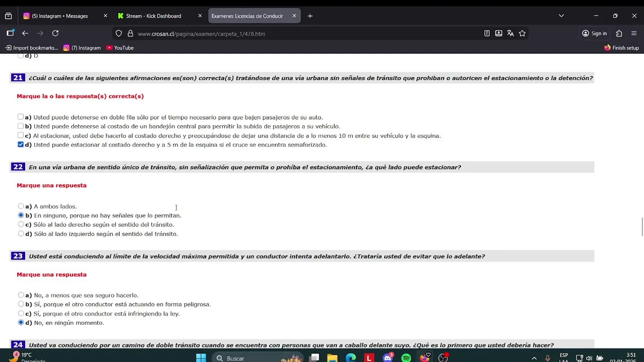The width and height of the screenshot is (644, 362).
Task: Open the Firefox View icon
Action: pyautogui.click(x=8, y=16)
